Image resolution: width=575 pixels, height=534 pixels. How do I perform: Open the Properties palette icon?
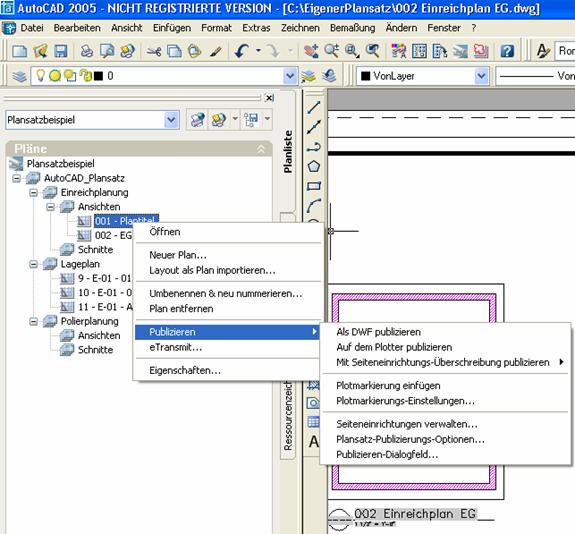pyautogui.click(x=399, y=51)
